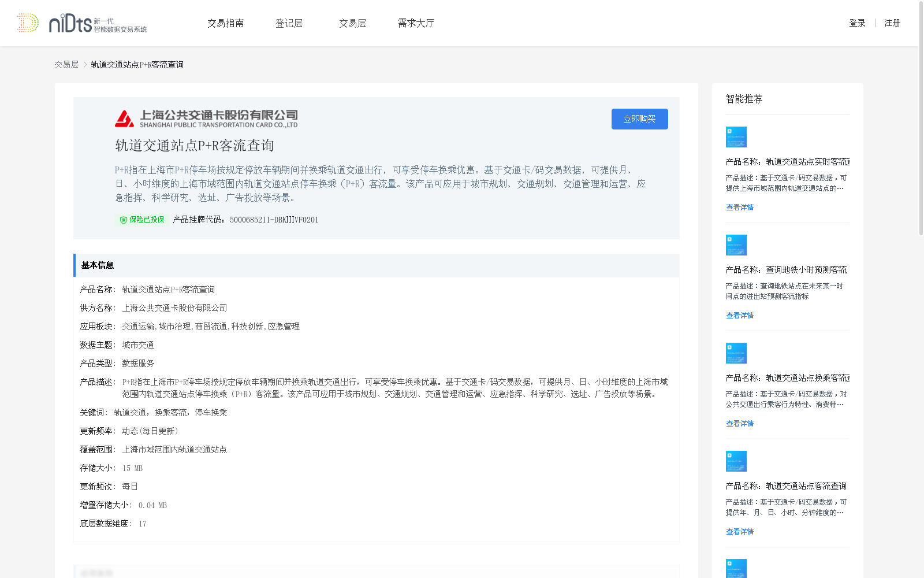The image size is (924, 578).
Task: Click the Shanghai Public Transportation Card logo
Action: 206,118
